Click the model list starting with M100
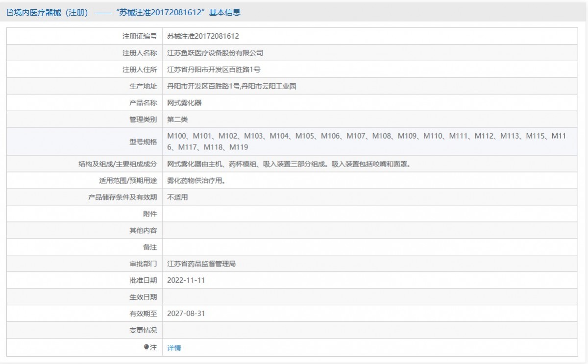This screenshot has width=588, height=364. (367, 142)
